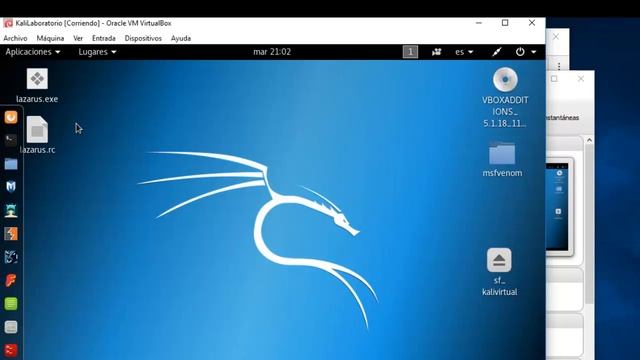Click the red icon at dock bottom
The image size is (640, 360).
(11, 350)
